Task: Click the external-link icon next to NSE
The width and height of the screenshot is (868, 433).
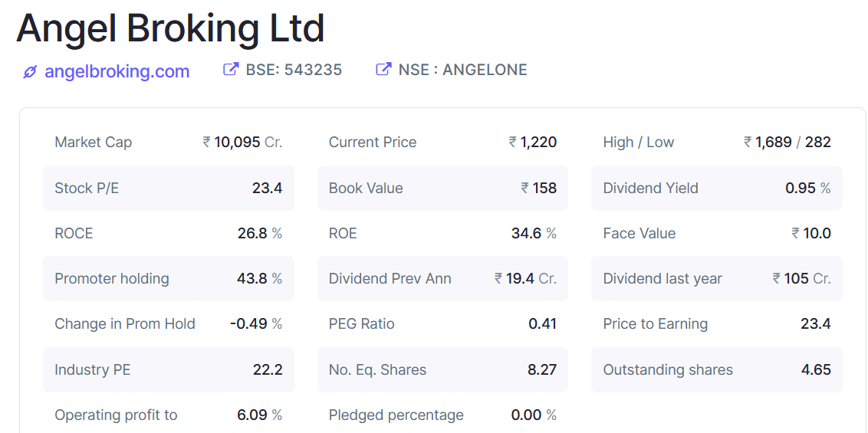Action: click(x=383, y=70)
